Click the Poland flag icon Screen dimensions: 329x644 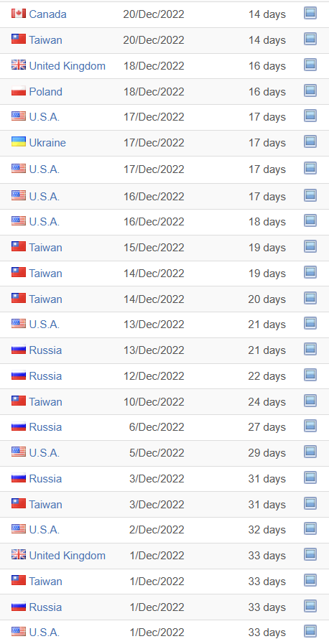click(x=19, y=91)
